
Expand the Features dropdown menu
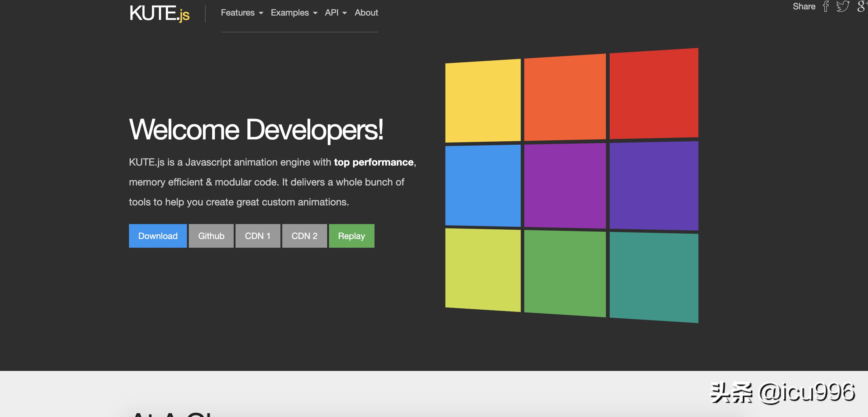[242, 12]
